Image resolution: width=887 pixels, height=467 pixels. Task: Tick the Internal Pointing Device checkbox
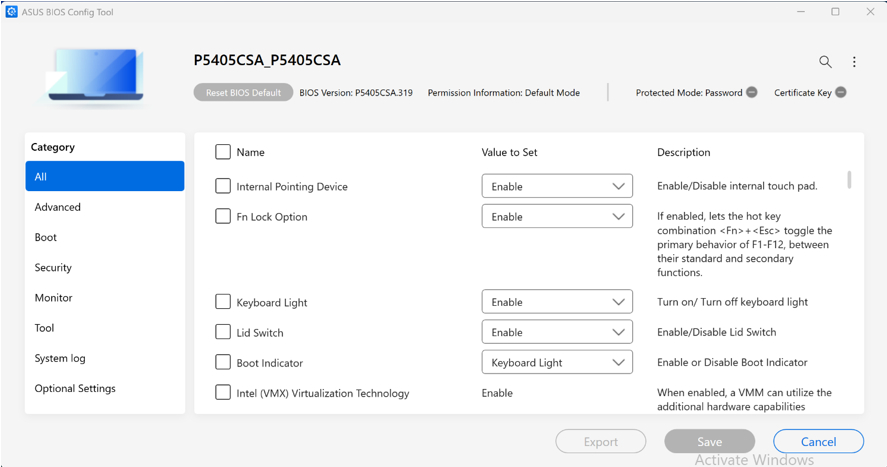coord(223,186)
